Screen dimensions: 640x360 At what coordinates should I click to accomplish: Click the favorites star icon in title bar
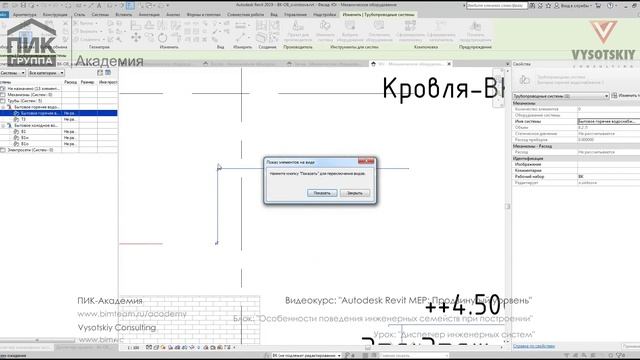click(548, 6)
